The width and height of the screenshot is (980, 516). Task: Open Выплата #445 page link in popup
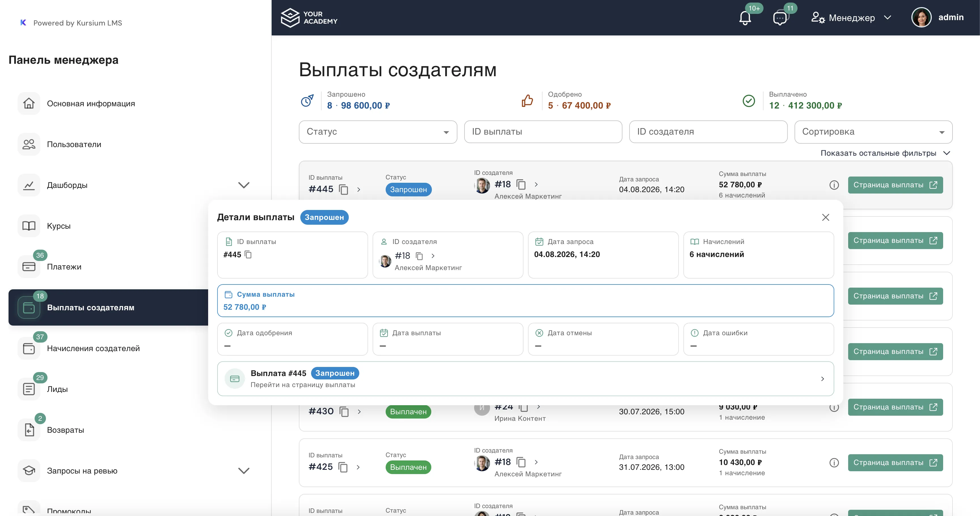click(525, 378)
